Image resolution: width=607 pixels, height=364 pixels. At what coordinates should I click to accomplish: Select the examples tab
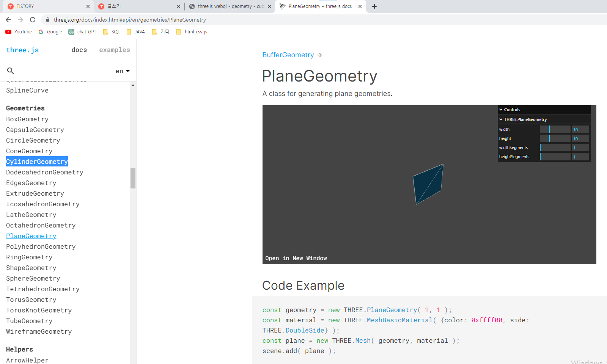tap(115, 50)
